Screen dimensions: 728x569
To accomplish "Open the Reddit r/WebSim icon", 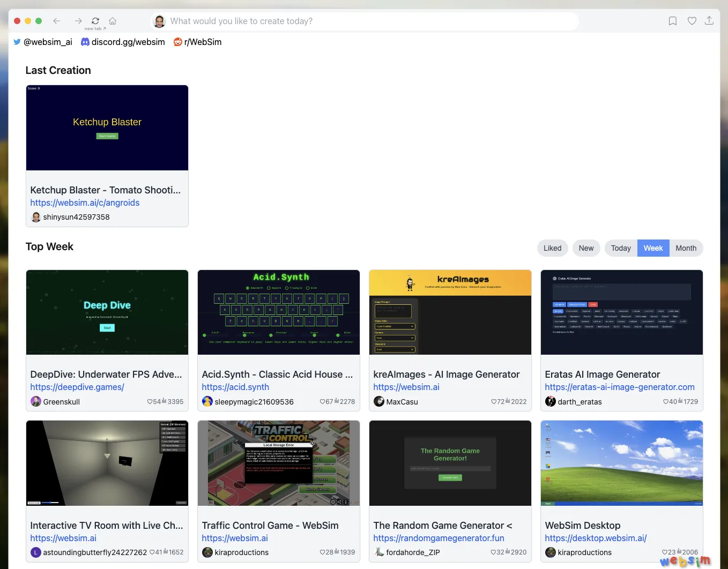I will point(177,42).
